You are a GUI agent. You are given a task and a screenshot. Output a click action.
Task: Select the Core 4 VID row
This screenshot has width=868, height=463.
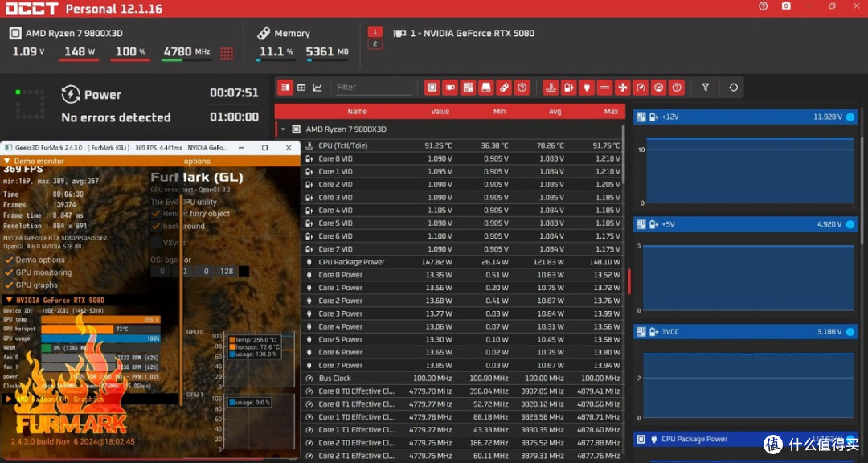[x=462, y=211]
